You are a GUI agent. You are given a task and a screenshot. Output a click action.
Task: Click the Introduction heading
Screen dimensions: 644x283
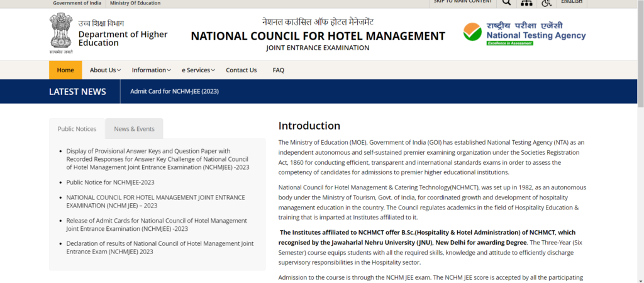pos(309,126)
